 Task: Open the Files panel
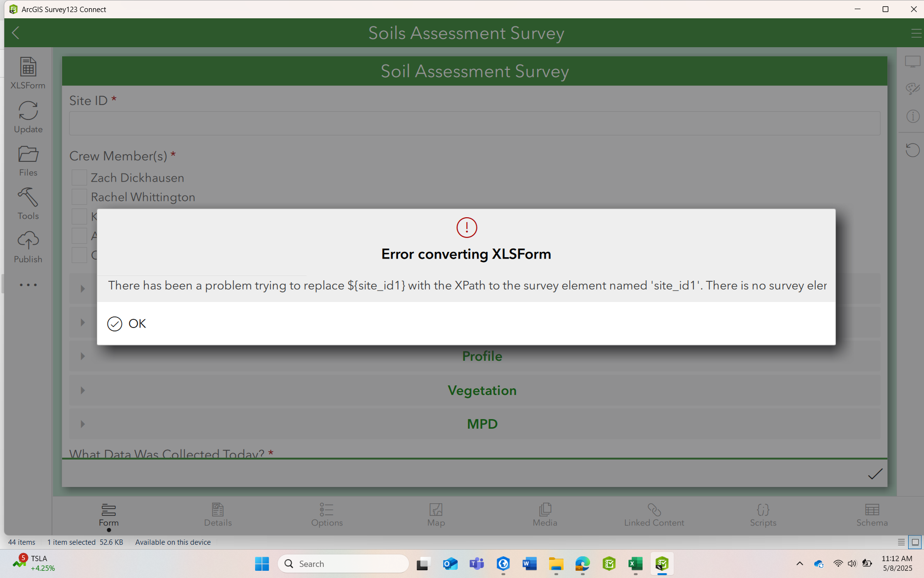(x=27, y=159)
